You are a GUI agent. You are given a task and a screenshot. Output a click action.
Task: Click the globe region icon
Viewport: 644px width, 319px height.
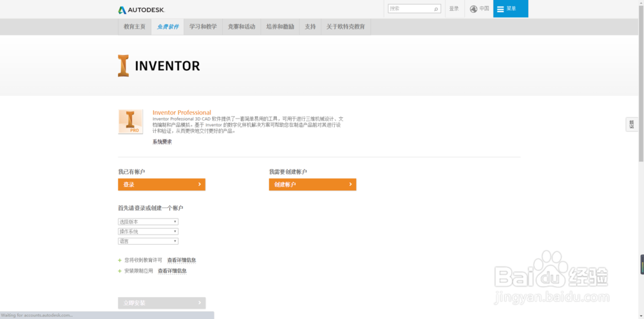(473, 8)
